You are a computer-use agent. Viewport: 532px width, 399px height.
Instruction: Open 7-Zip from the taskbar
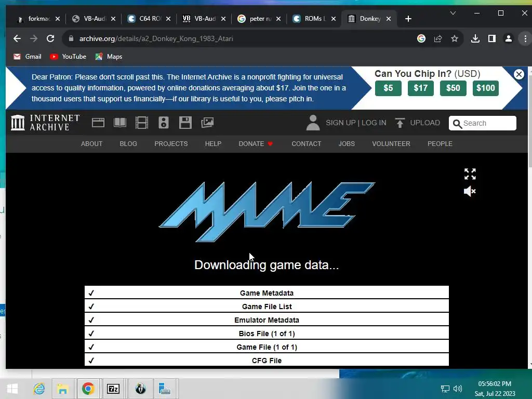pos(113,389)
